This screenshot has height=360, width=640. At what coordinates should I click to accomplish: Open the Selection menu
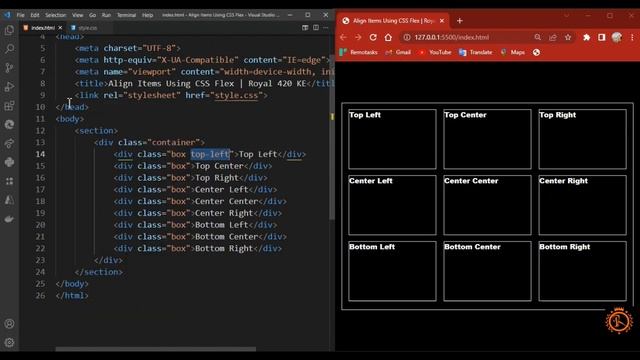tap(56, 15)
